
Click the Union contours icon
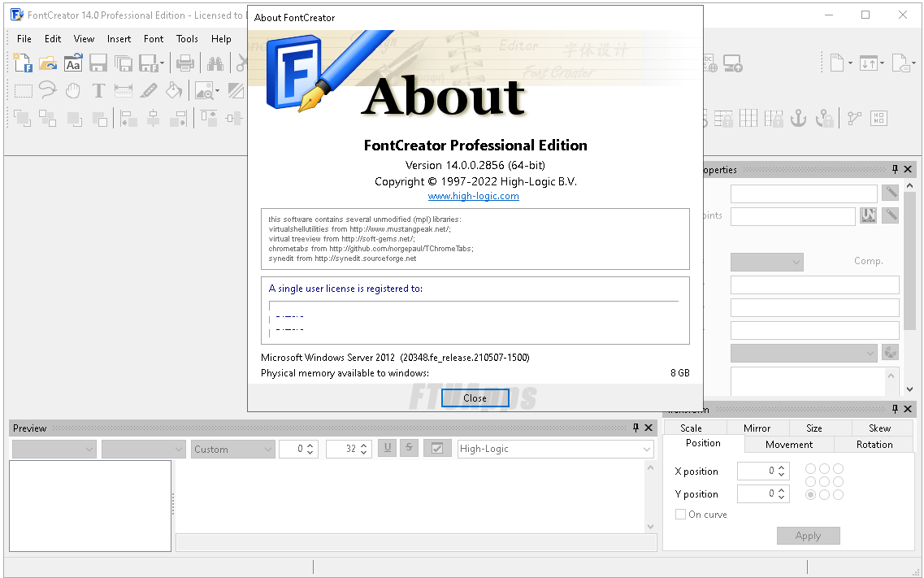[23, 119]
